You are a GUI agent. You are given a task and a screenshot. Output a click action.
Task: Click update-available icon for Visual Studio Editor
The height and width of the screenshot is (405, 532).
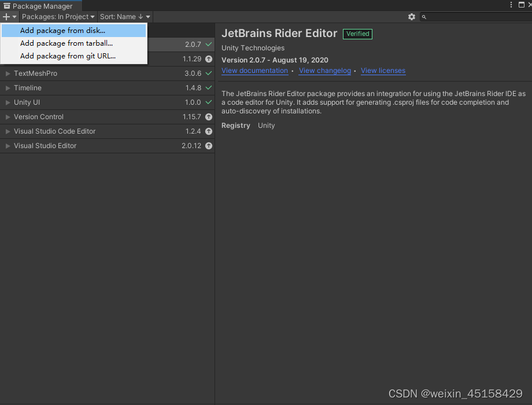click(209, 146)
